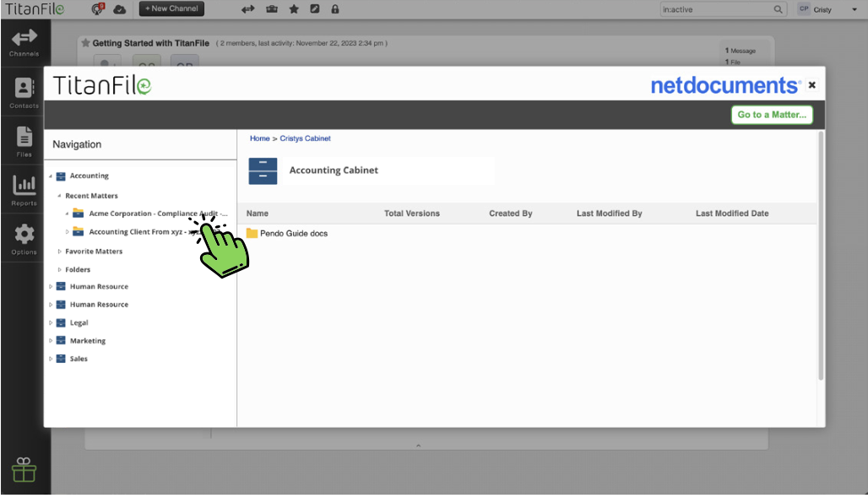Click the Accounting cabinet icon in the tree
868x498 pixels.
point(61,176)
